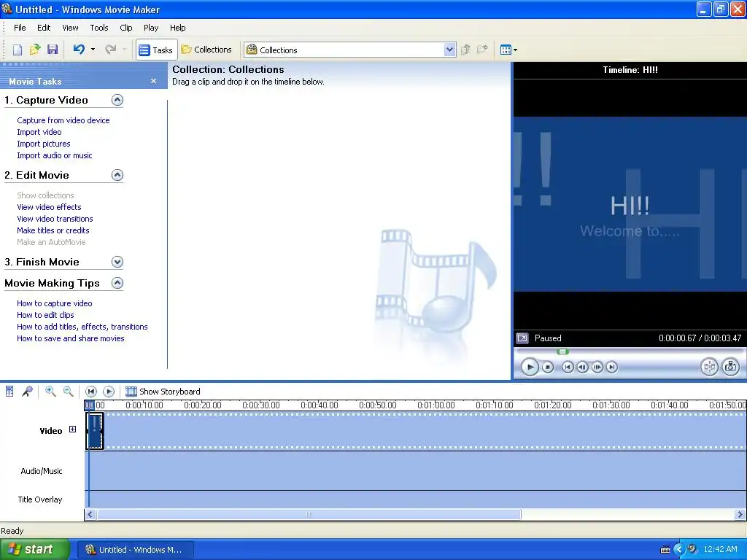The image size is (747, 560).
Task: Open How to edit clips tip
Action: pos(45,315)
